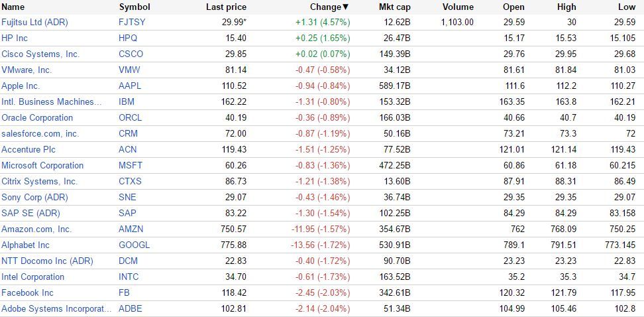Sort by Volume column header
The height and width of the screenshot is (317, 644).
pyautogui.click(x=458, y=7)
